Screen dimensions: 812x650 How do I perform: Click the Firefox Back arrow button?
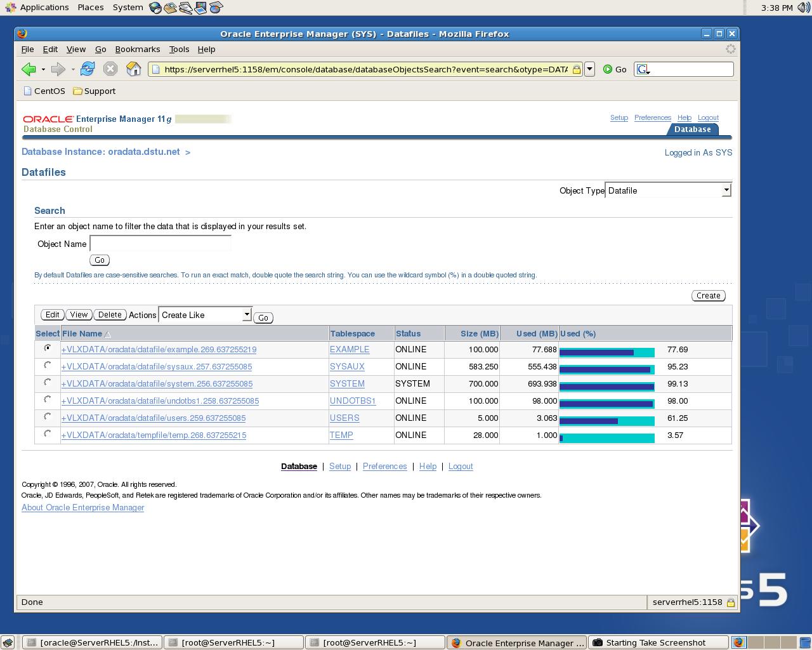point(29,69)
